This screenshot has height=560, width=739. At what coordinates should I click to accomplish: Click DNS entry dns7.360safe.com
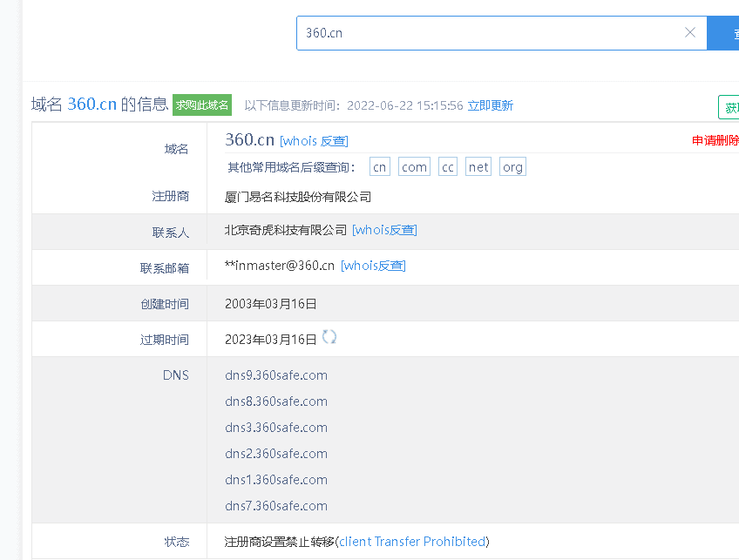click(x=276, y=506)
